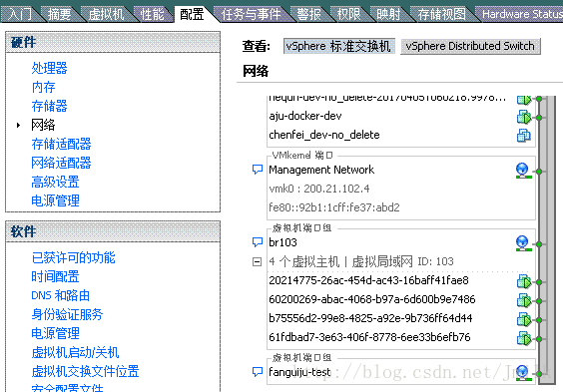
Task: Click VM icon for 60200269-abac-4068-b97a-6d600b9e7486
Action: [523, 300]
